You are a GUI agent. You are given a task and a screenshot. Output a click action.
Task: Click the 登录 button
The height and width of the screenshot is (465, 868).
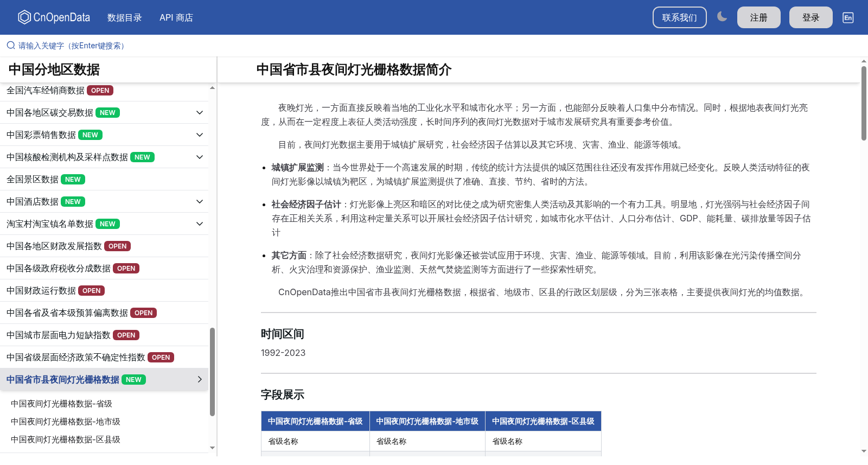[x=811, y=17]
